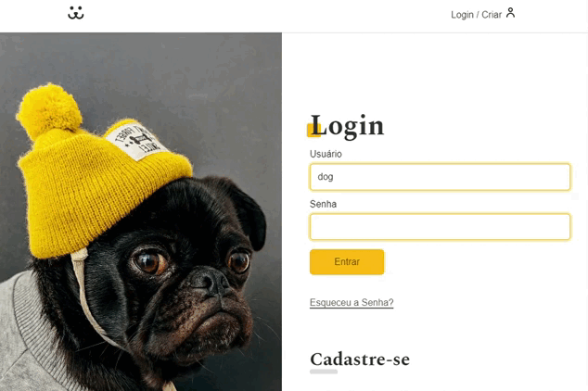588x391 pixels.
Task: Click the yellow Entrar button
Action: pos(347,262)
